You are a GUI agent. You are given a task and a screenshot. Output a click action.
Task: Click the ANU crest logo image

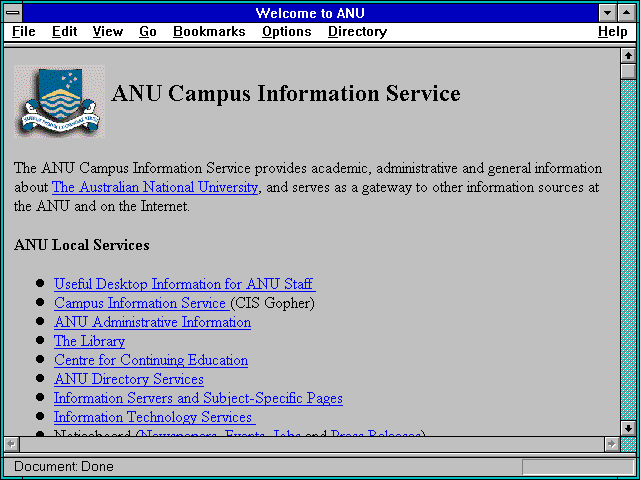pos(60,101)
